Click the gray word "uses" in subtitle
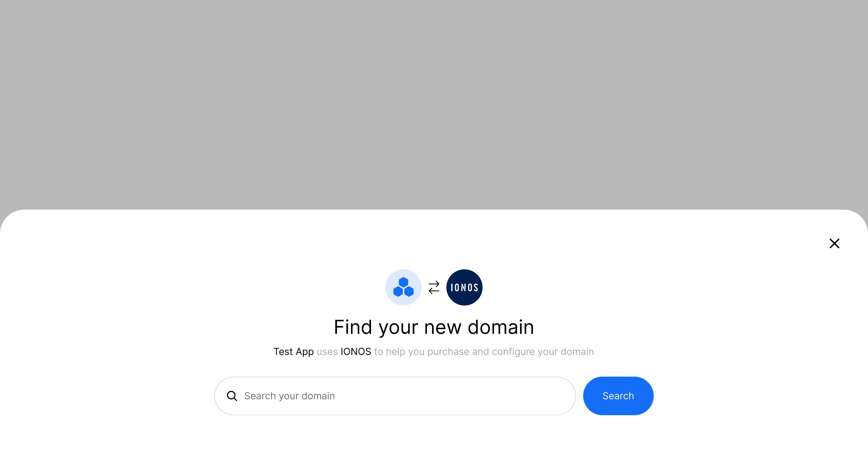The width and height of the screenshot is (868, 475). [x=327, y=352]
